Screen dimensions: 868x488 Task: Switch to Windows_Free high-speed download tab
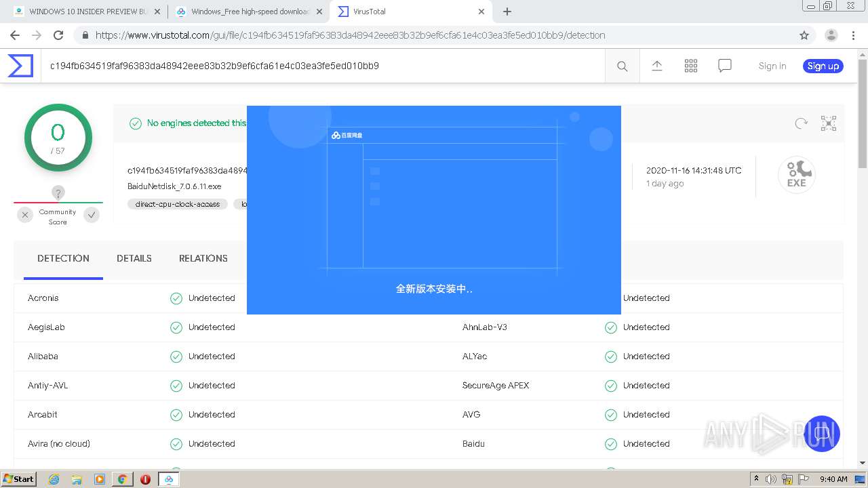click(x=248, y=12)
